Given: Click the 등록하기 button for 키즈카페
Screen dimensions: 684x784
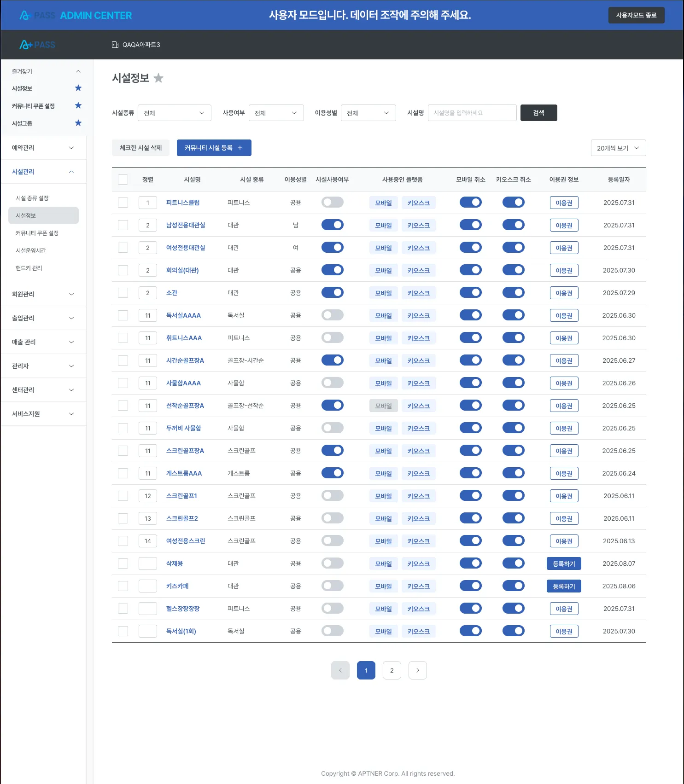Looking at the screenshot, I should point(564,586).
